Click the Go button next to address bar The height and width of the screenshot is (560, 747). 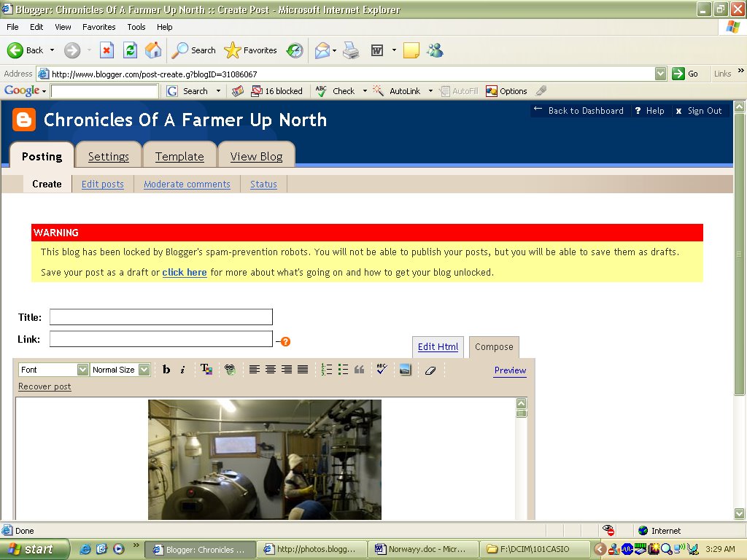(685, 74)
